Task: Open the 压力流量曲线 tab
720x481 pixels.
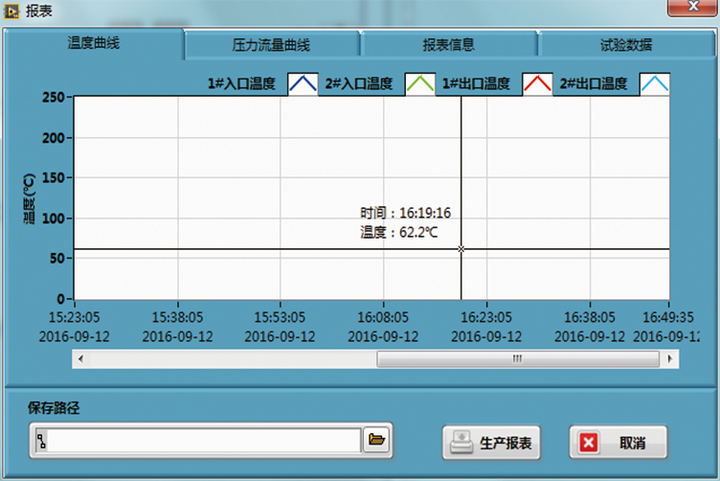Action: pos(271,45)
